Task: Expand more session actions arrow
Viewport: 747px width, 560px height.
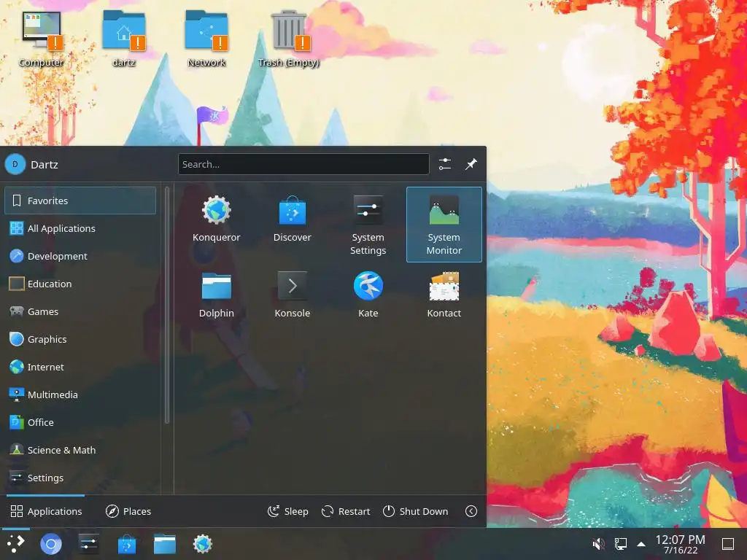Action: (x=471, y=511)
